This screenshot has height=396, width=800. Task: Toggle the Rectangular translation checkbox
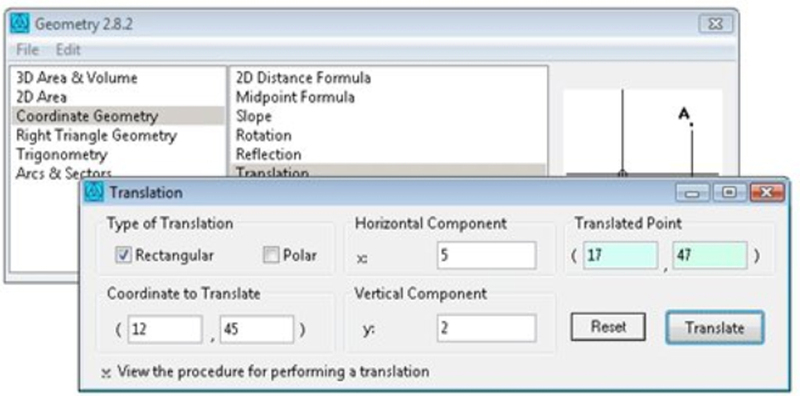pyautogui.click(x=123, y=255)
